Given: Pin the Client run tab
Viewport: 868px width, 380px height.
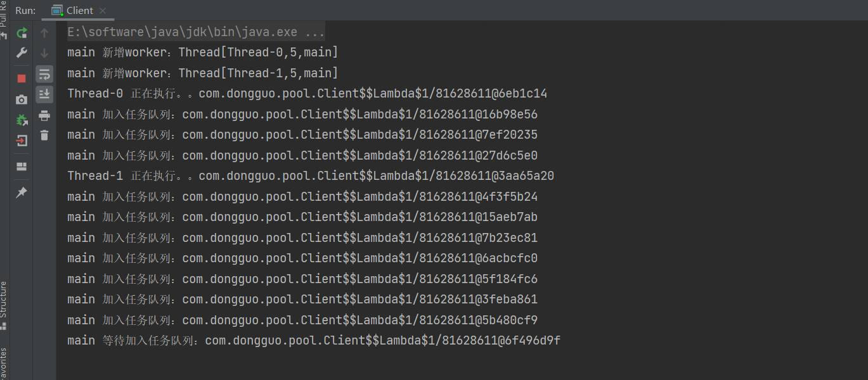Looking at the screenshot, I should [22, 192].
